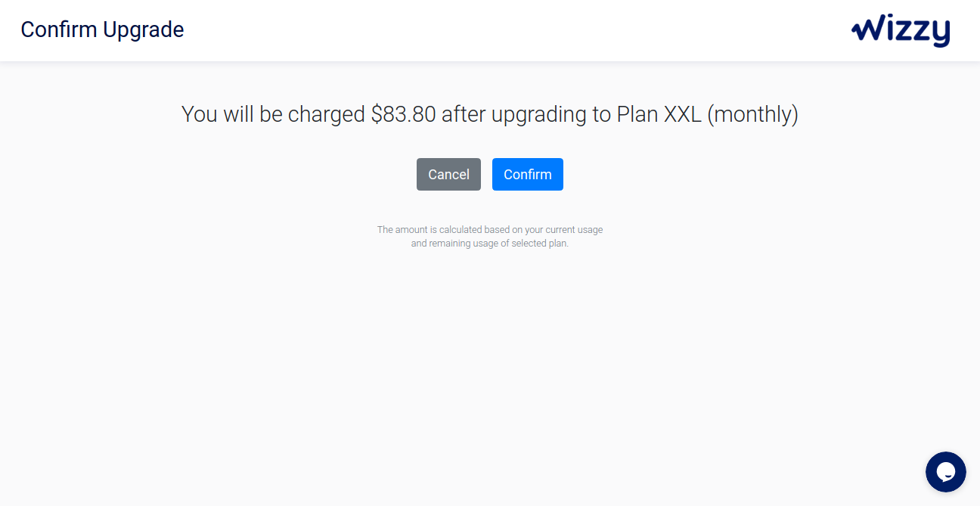This screenshot has height=506, width=980.
Task: Click the 'and remaining usage of selected plan' line
Action: pos(490,244)
